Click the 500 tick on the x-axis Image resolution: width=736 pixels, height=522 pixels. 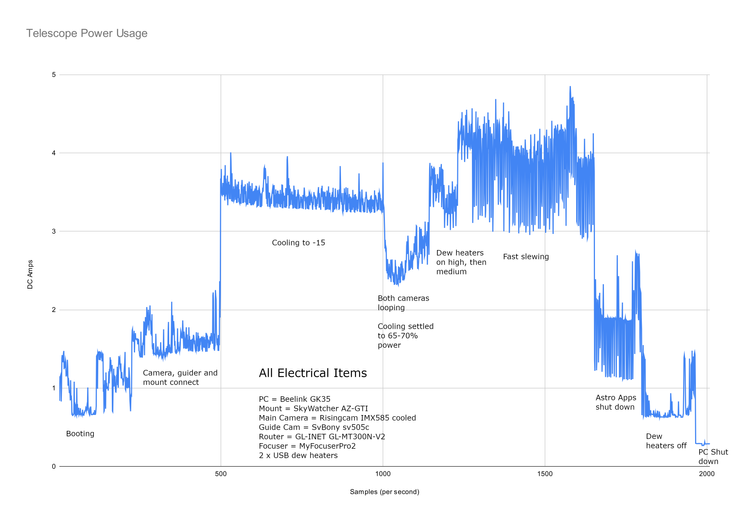tap(220, 473)
